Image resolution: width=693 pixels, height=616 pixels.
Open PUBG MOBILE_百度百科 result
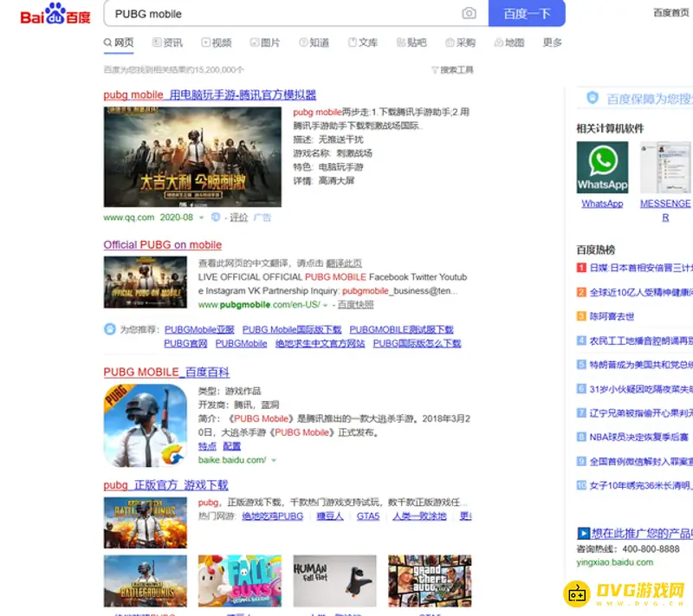[166, 372]
